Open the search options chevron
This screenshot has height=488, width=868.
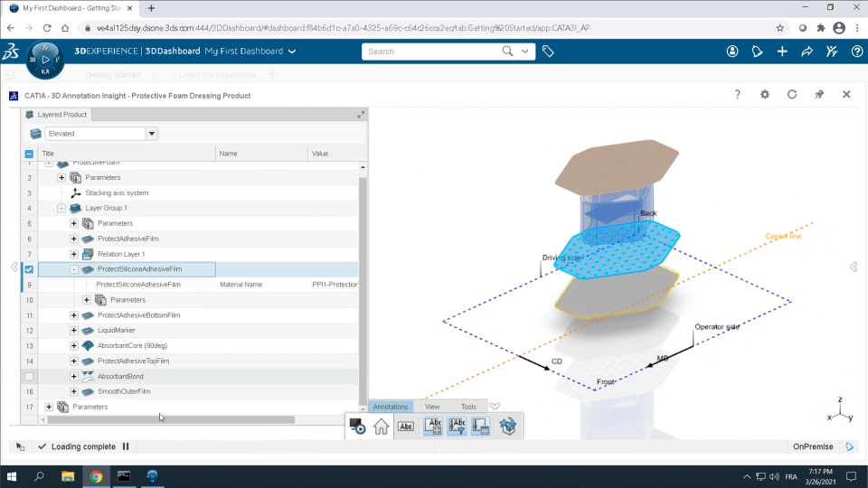point(524,52)
